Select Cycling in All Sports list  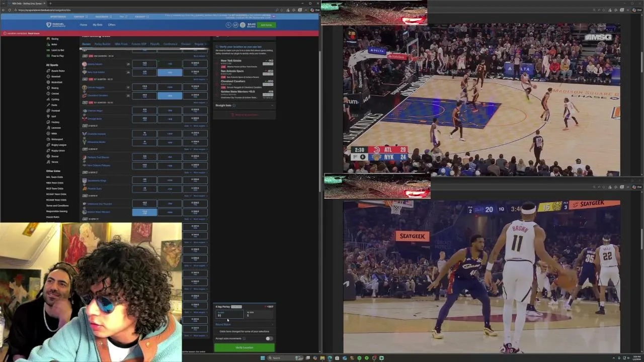(x=55, y=99)
